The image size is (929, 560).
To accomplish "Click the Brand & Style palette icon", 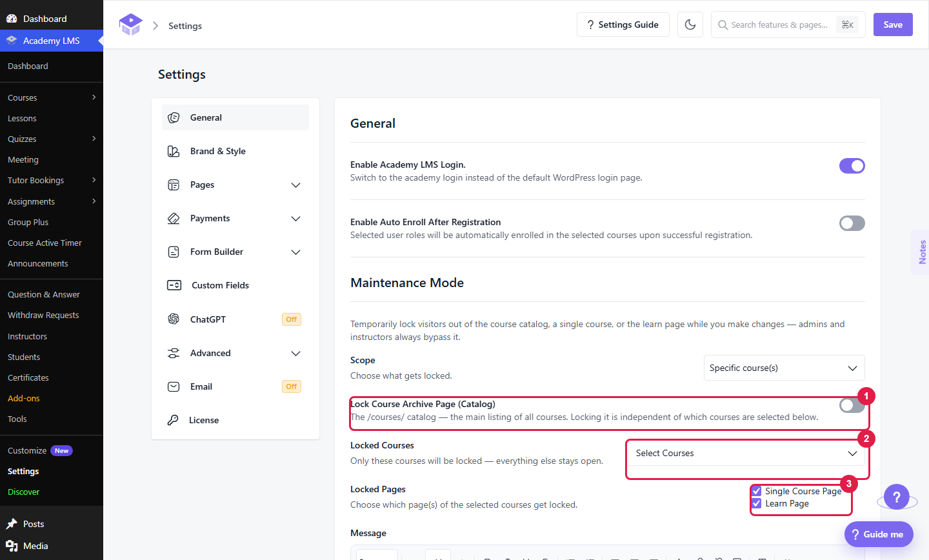I will [174, 151].
